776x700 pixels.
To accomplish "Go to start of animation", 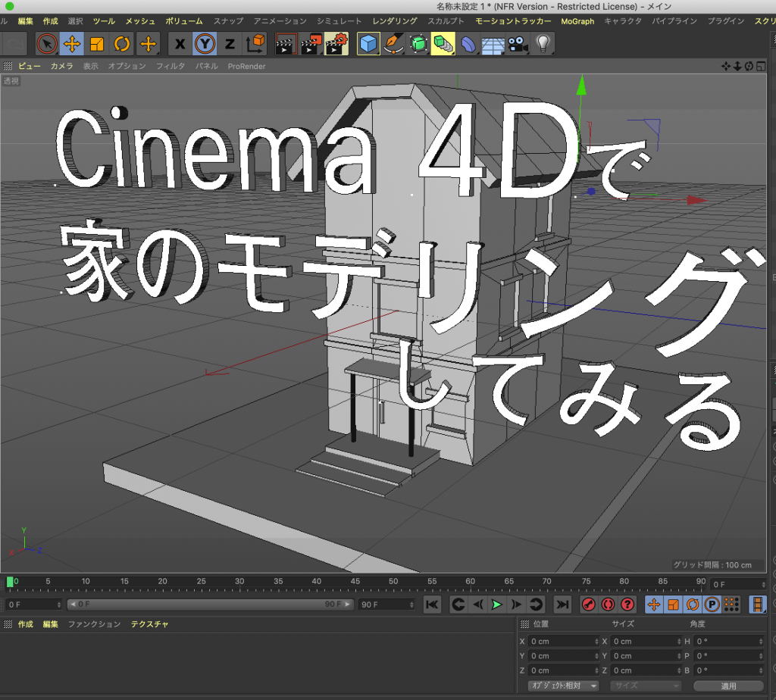I will coord(432,605).
